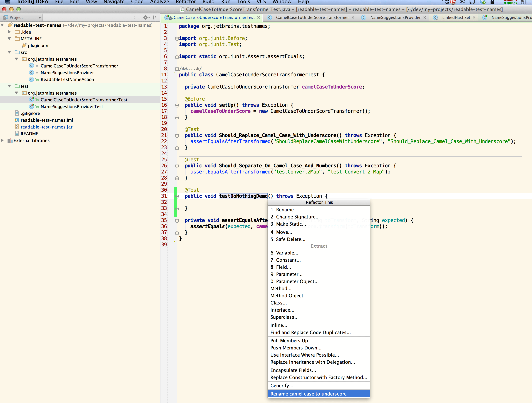Screen dimensions: 532x403
Task: Close the LinkedHashSet editor tab
Action: point(474,17)
